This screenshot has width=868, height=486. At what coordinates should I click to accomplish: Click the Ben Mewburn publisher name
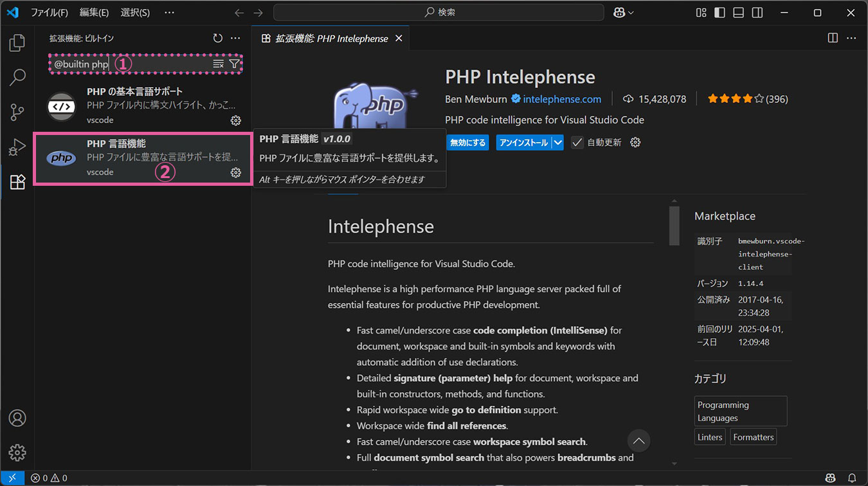point(476,99)
